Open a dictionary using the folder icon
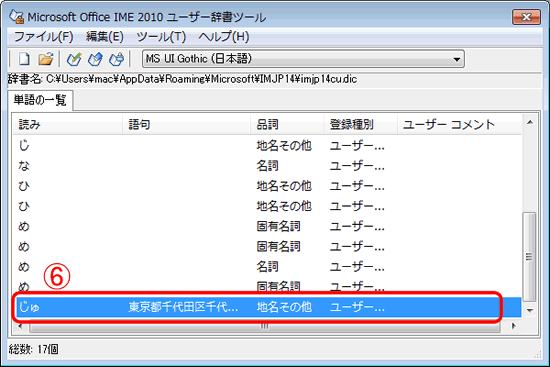The image size is (550, 367). (x=46, y=59)
